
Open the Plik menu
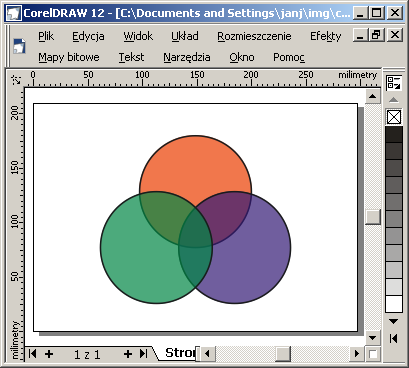46,36
